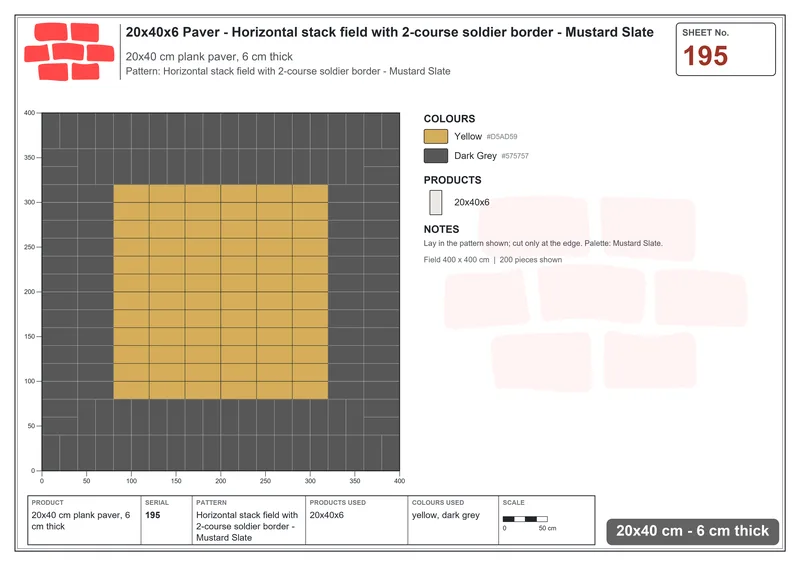The width and height of the screenshot is (800, 566).
Task: Click the PRODUCTS heading
Action: (452, 180)
